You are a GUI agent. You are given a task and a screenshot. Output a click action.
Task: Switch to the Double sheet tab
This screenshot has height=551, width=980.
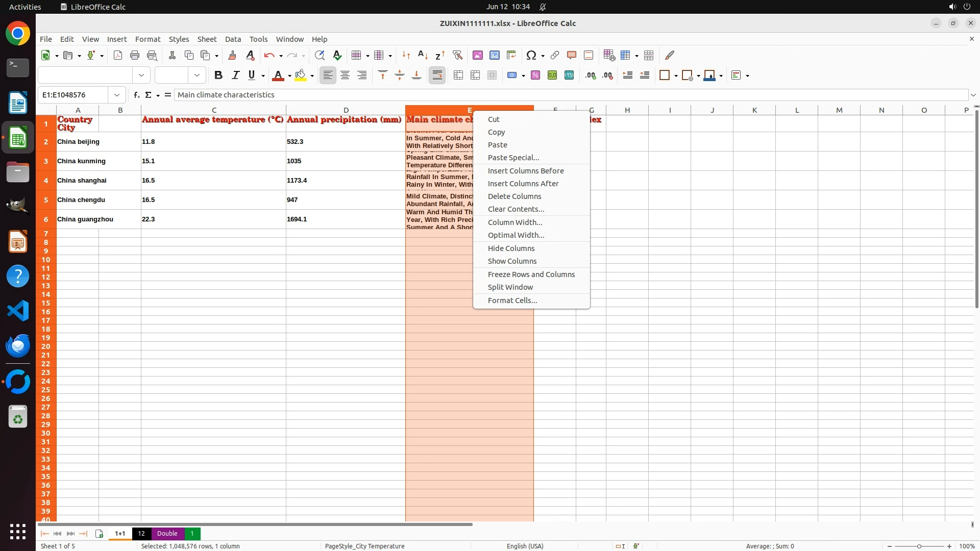167,534
